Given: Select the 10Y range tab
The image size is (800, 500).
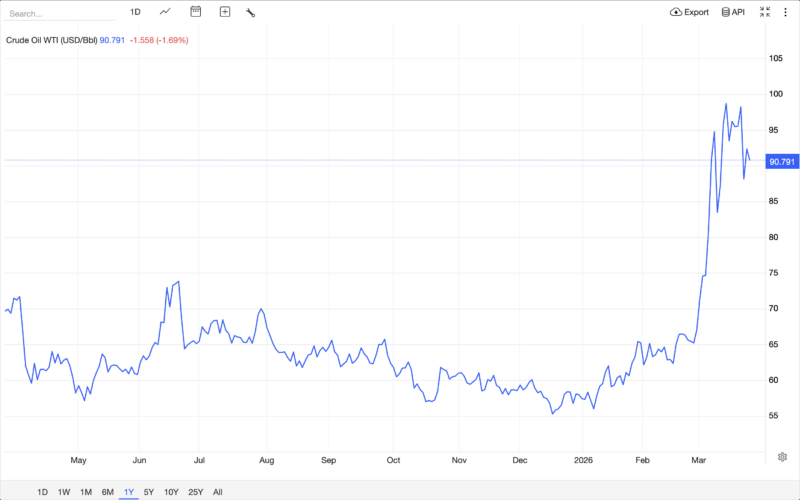Looking at the screenshot, I should (171, 492).
